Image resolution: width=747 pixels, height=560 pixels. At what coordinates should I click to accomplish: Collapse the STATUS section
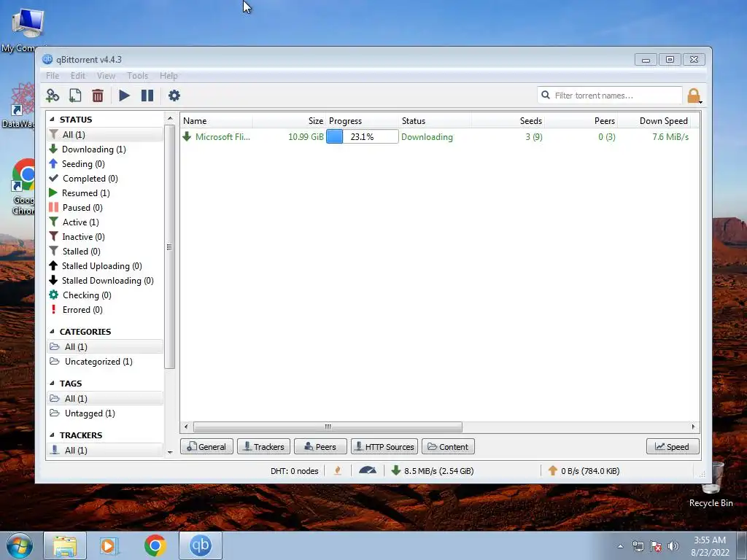[x=52, y=120]
